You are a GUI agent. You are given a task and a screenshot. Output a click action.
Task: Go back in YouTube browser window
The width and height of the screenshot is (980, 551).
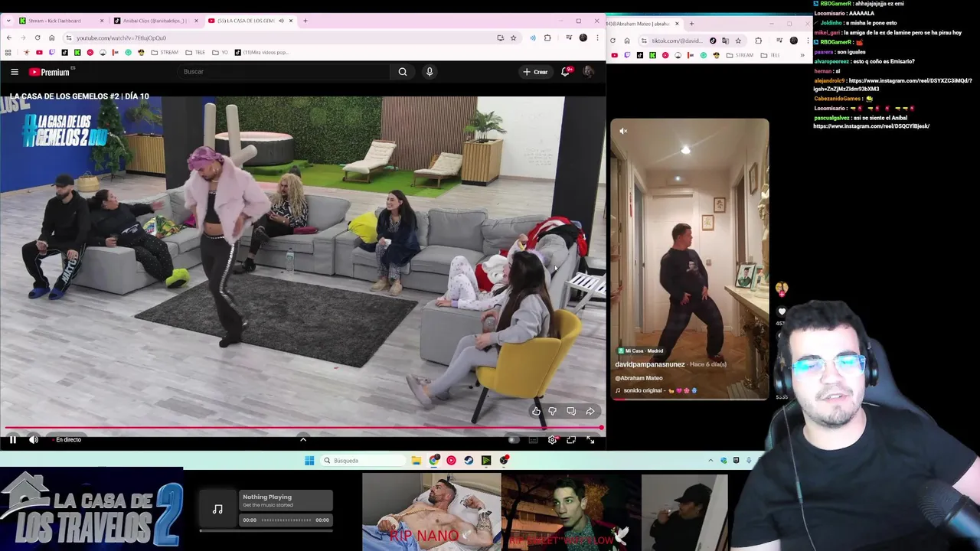[8, 37]
